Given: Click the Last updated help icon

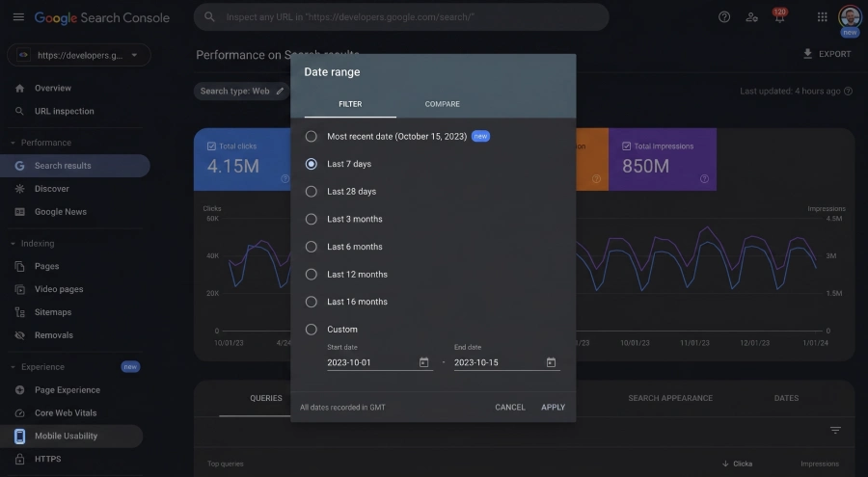Looking at the screenshot, I should [x=848, y=92].
